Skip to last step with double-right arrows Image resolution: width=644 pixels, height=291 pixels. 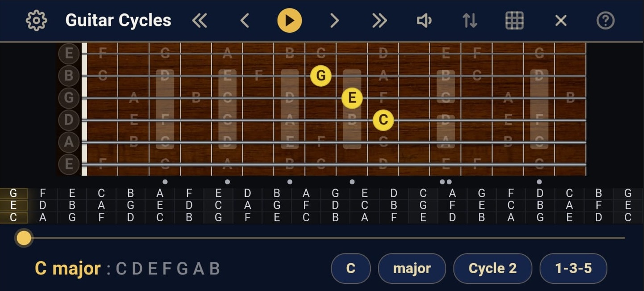[379, 21]
